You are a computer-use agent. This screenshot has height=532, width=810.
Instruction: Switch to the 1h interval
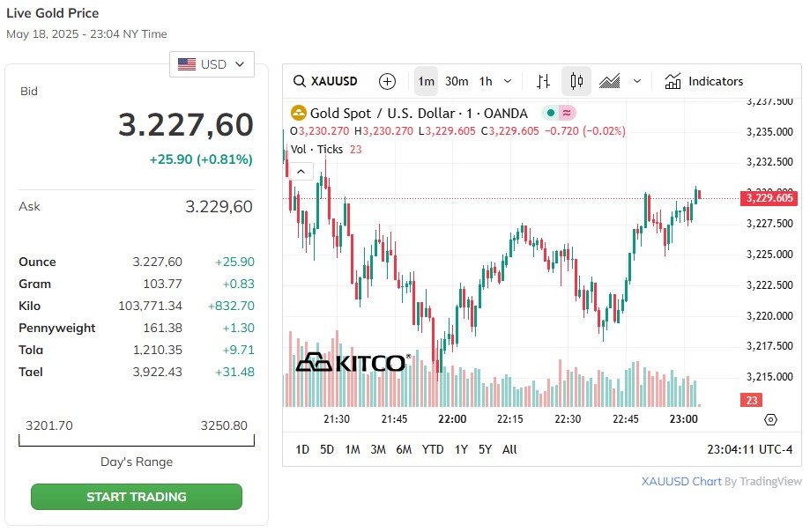coord(487,82)
